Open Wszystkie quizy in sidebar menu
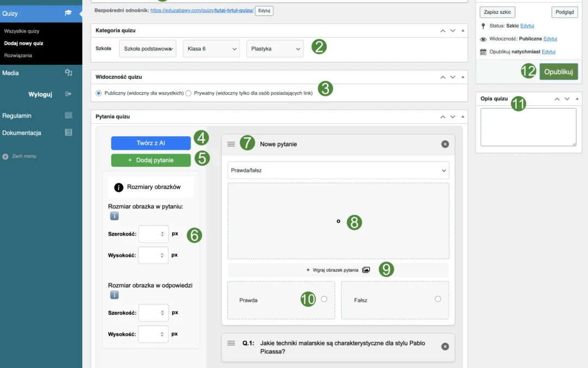588x368 pixels. click(x=22, y=31)
